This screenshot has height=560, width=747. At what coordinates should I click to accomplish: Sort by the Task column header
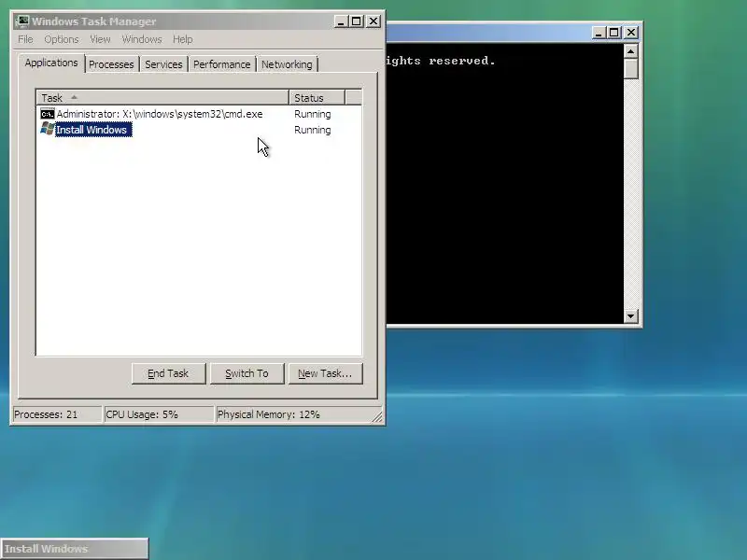pyautogui.click(x=162, y=98)
